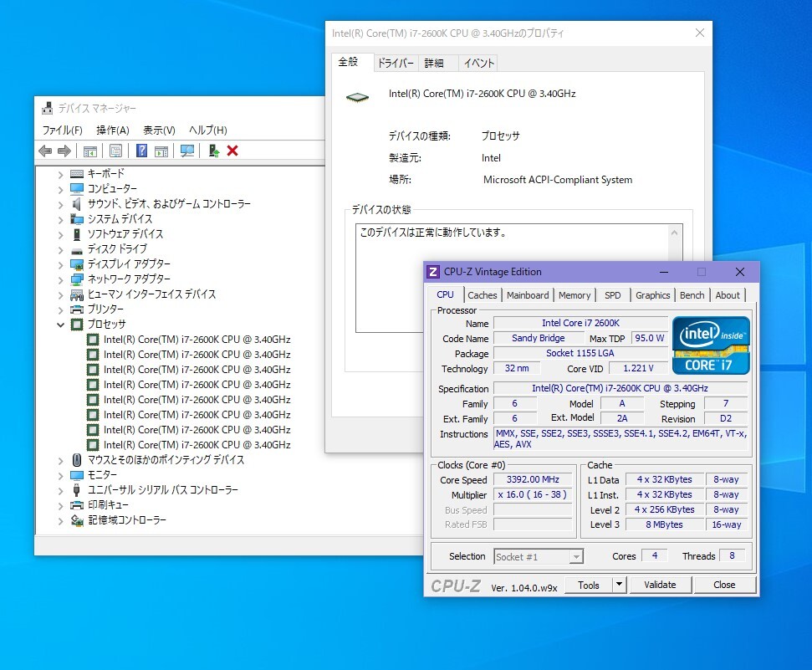
Task: Open the Properties sheet toolbar icon
Action: (115, 151)
